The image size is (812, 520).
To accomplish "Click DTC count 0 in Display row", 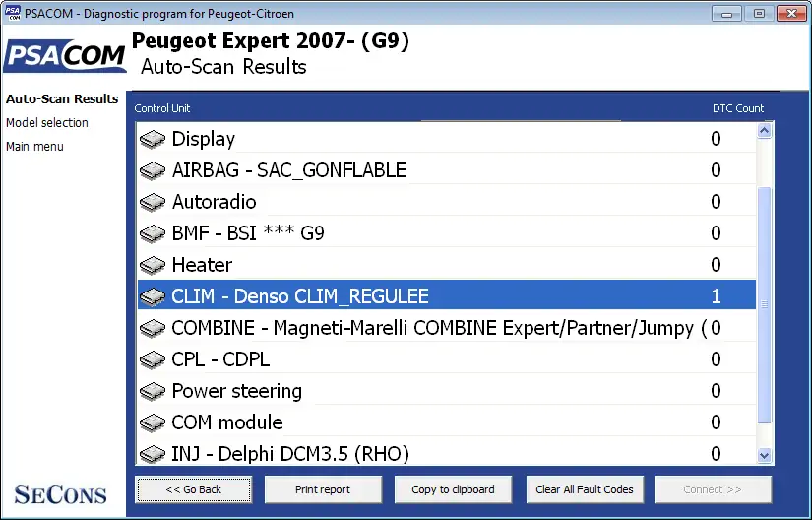I will pyautogui.click(x=716, y=139).
